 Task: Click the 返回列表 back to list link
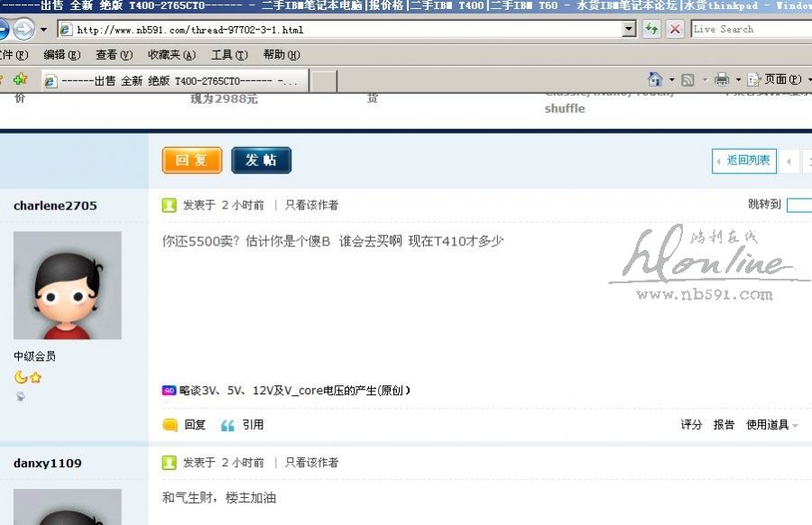743,161
